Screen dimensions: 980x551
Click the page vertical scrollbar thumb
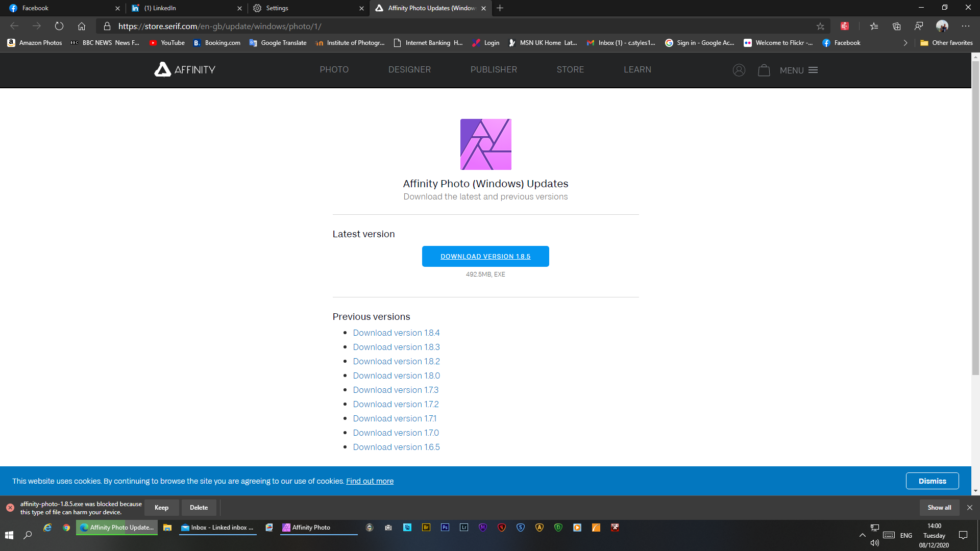tap(975, 219)
